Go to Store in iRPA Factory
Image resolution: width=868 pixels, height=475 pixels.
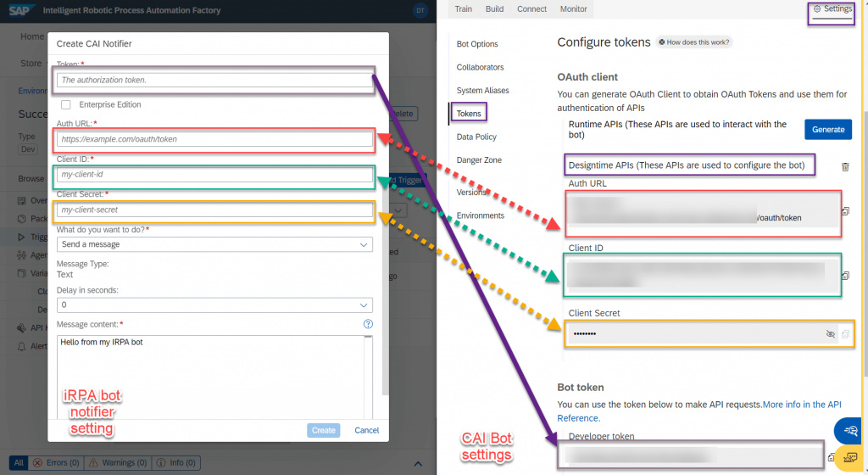pyautogui.click(x=31, y=64)
